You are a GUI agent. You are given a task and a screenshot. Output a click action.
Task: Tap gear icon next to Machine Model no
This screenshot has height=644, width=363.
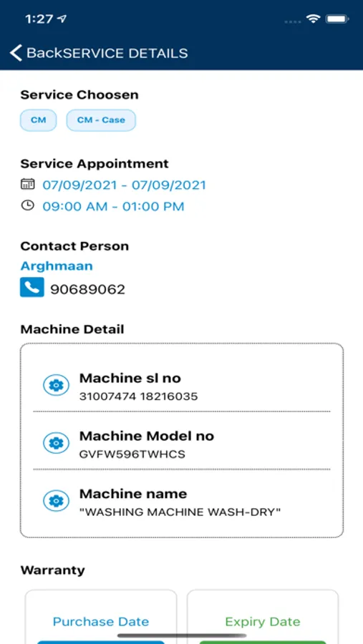[x=57, y=443]
